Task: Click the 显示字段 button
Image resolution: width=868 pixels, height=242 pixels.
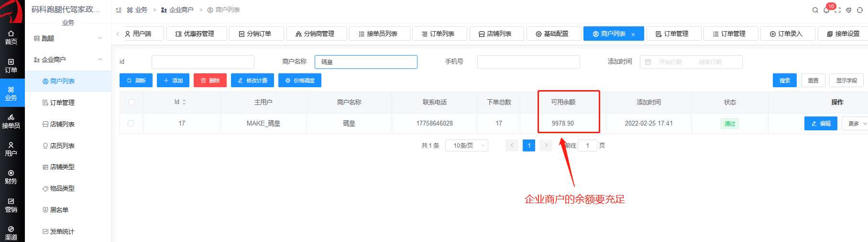Action: (846, 81)
